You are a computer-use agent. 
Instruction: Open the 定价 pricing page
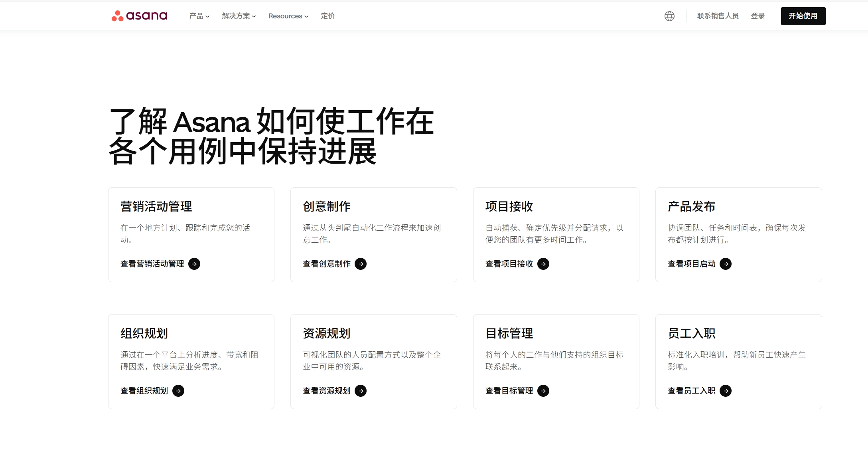(x=328, y=16)
